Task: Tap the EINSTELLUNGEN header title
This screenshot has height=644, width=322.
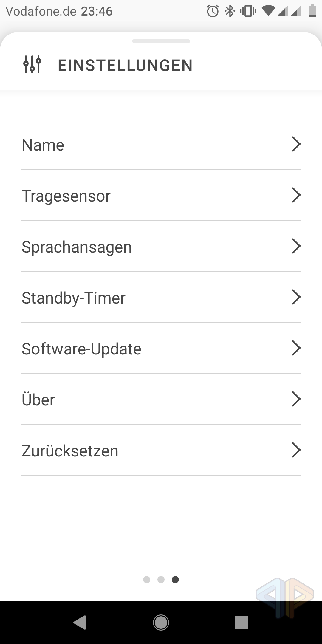Action: click(x=125, y=65)
